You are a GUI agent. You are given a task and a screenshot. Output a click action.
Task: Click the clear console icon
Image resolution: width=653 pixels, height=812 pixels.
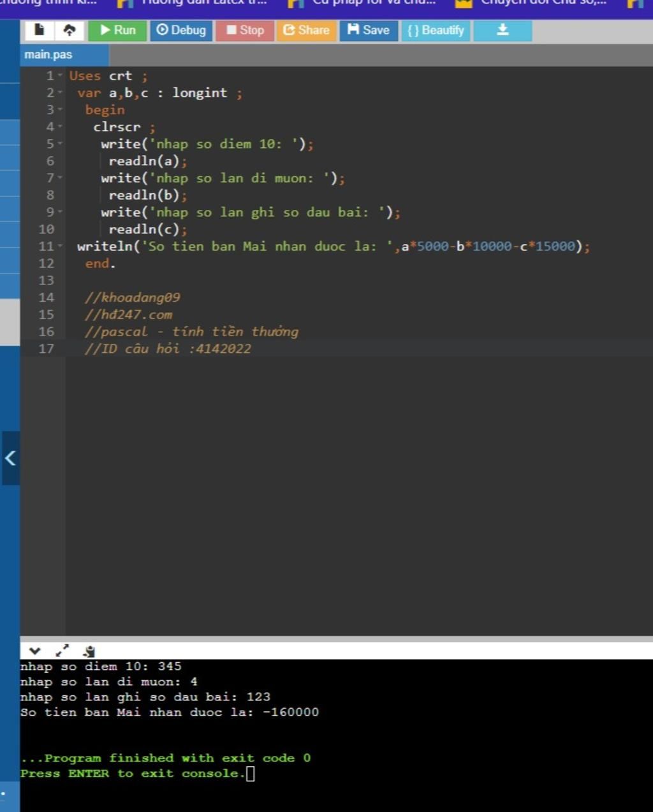(89, 651)
